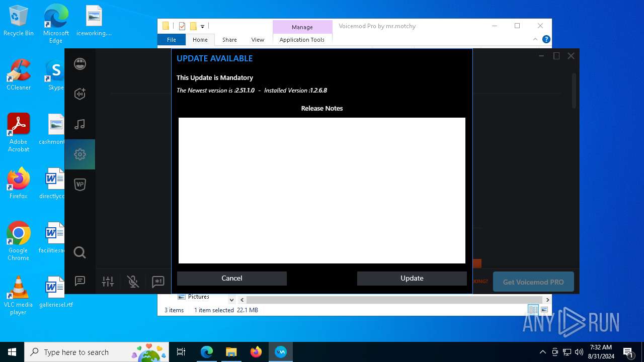Switch to the View ribbon tab
The image size is (644, 362).
[258, 40]
